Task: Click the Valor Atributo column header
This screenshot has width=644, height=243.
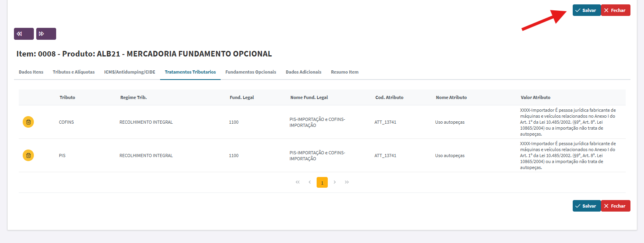Action: pyautogui.click(x=535, y=97)
